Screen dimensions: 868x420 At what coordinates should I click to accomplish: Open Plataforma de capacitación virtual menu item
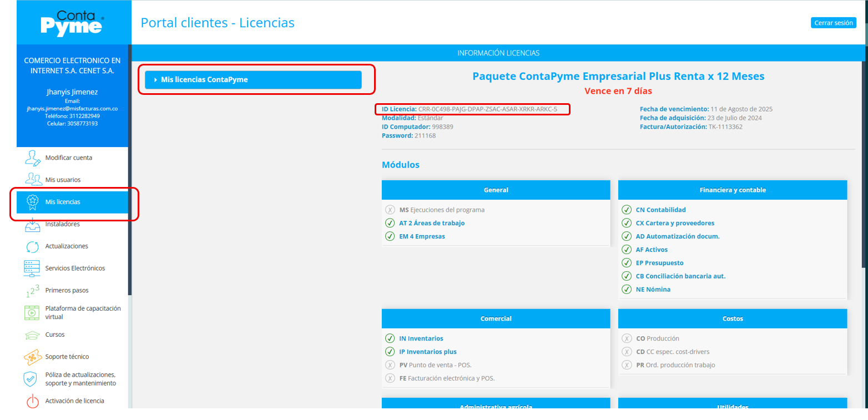(x=83, y=313)
